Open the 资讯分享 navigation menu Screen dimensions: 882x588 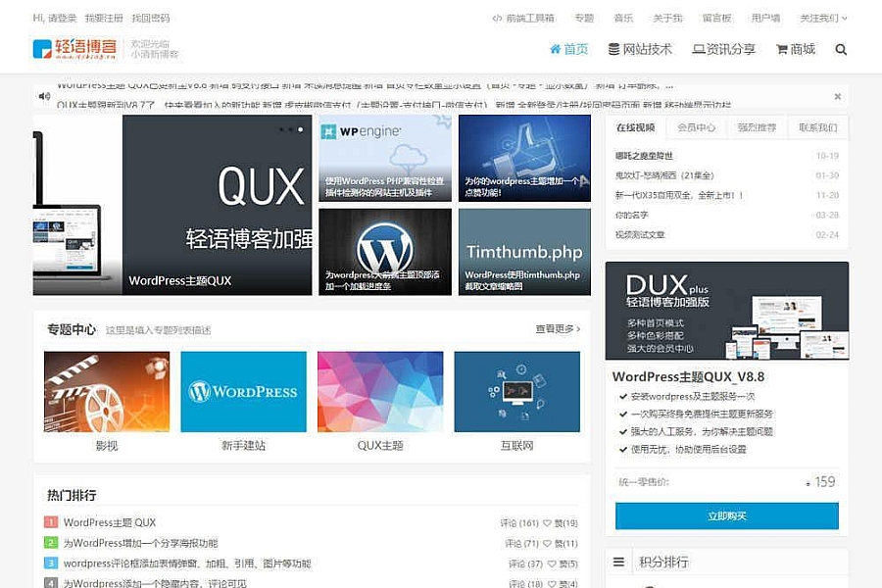723,50
